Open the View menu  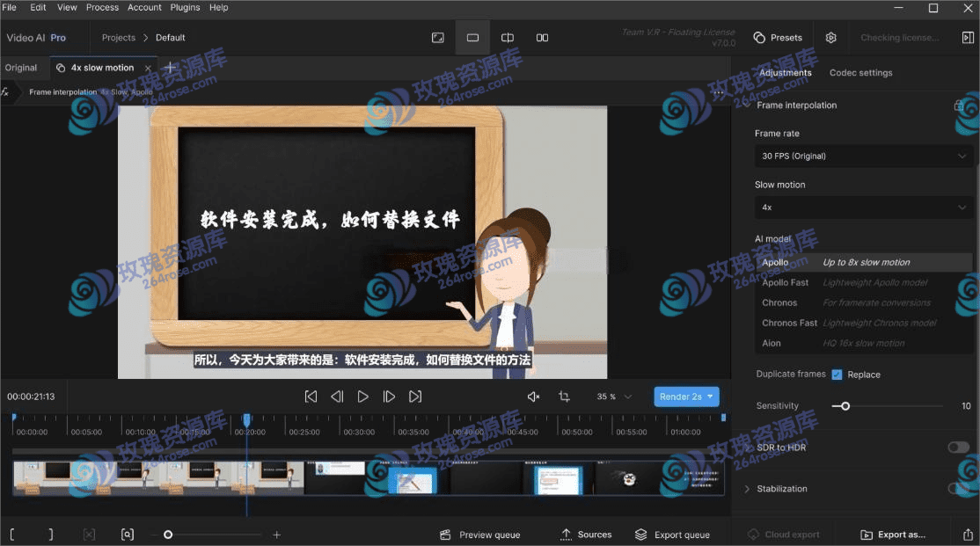click(67, 8)
